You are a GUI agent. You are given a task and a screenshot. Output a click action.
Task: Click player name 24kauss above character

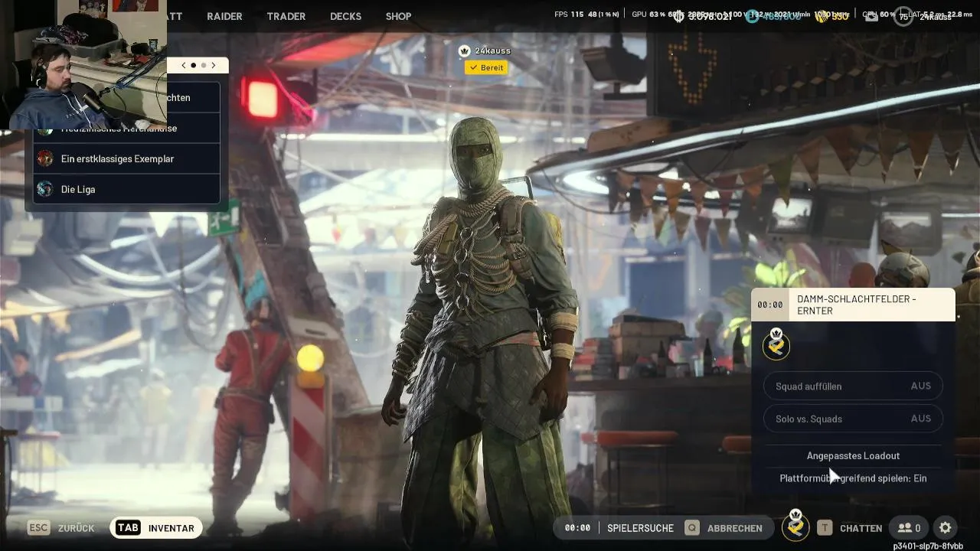point(492,51)
